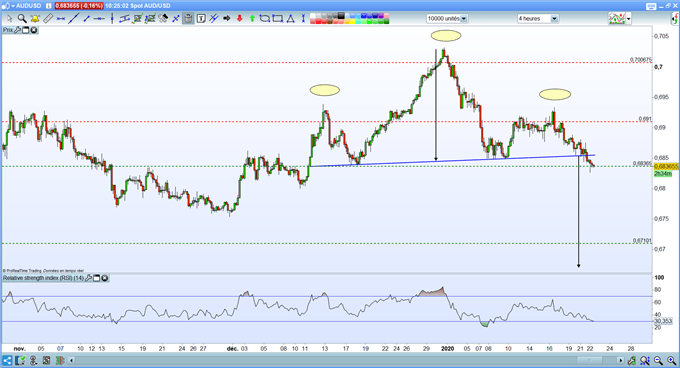The height and width of the screenshot is (368, 680).
Task: Select the vertical measure arrows tool
Action: 303,19
